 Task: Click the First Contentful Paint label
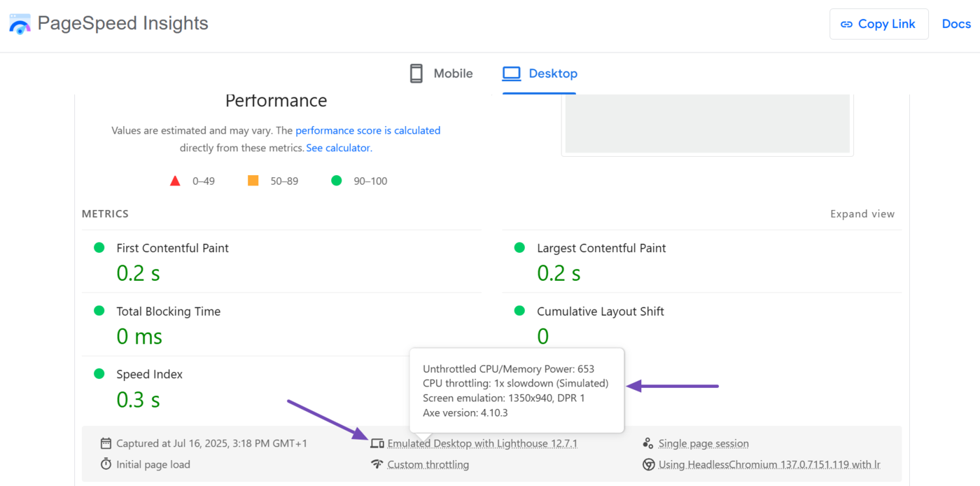click(173, 248)
